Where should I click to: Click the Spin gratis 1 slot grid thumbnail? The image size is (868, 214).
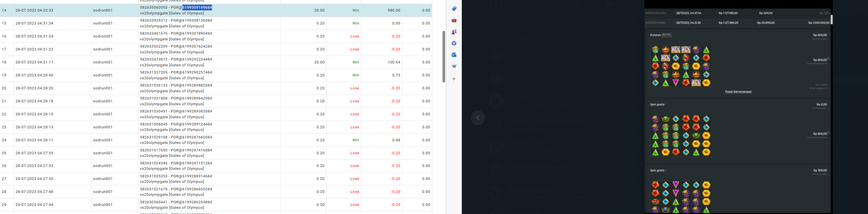pos(681,135)
